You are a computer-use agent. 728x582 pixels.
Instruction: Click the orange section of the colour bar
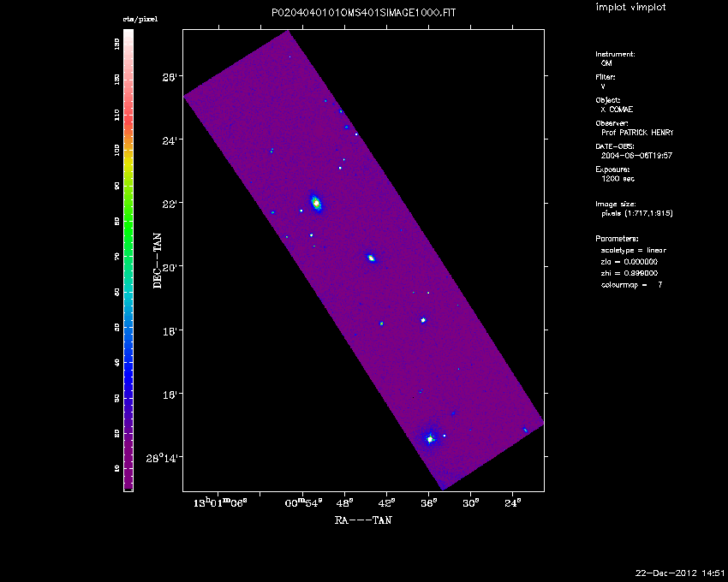tap(128, 140)
